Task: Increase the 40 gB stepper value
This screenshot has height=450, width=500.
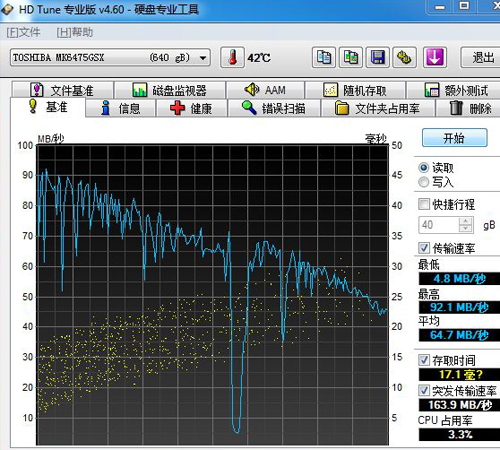Action: coord(466,221)
